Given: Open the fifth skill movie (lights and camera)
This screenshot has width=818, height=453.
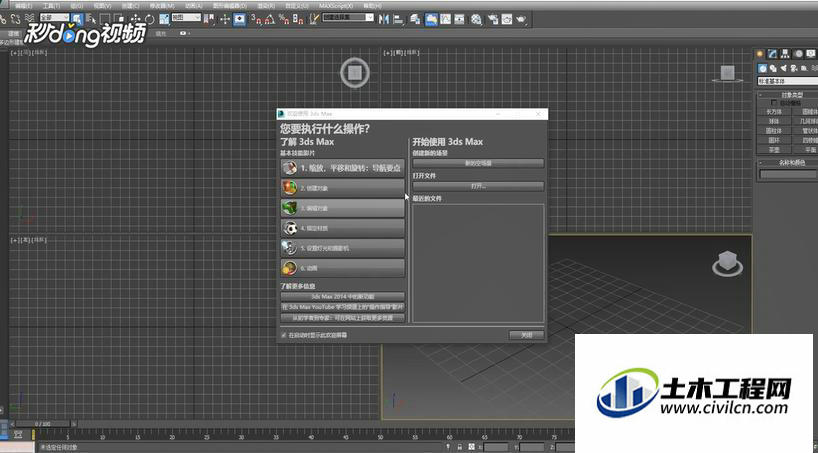Looking at the screenshot, I should tap(342, 248).
